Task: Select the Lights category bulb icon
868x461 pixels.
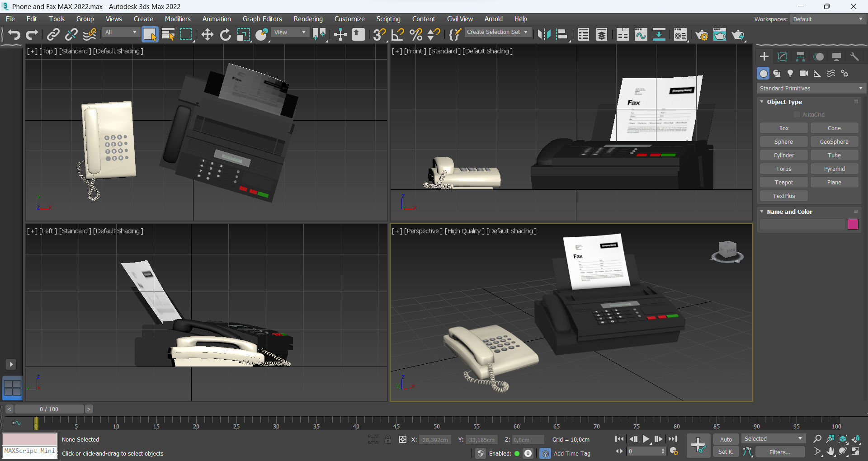Action: [790, 73]
